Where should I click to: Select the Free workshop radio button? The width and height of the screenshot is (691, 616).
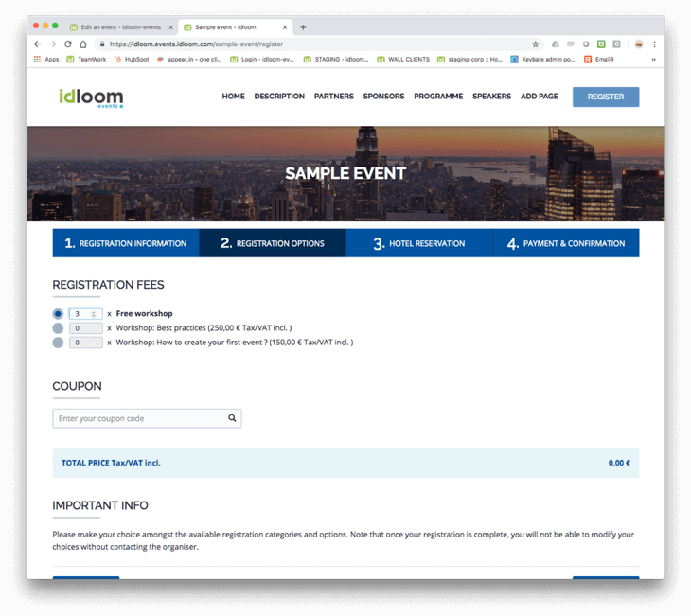click(x=58, y=313)
